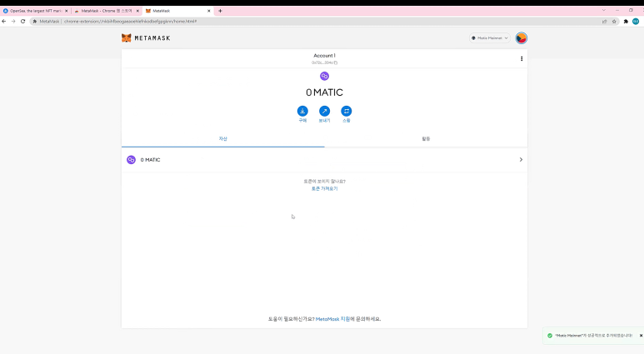This screenshot has width=644, height=354.
Task: Click the Send (보내기) arrow icon
Action: pyautogui.click(x=324, y=111)
